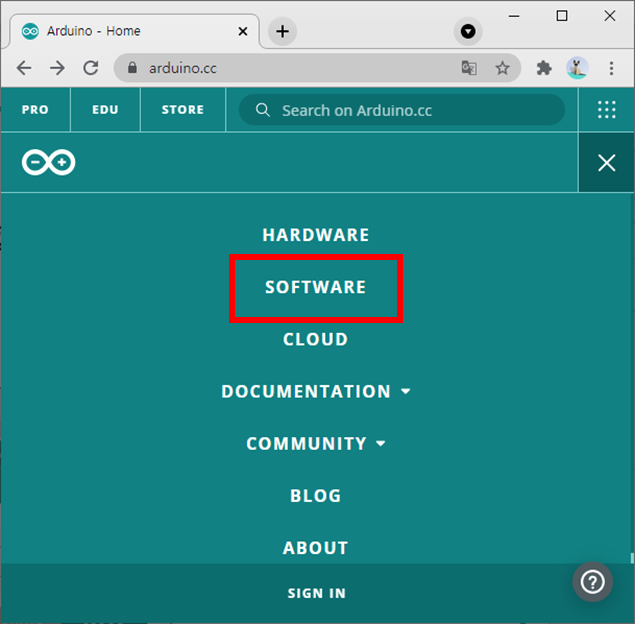This screenshot has width=635, height=624.
Task: Expand the COMMUNITY dropdown
Action: click(x=316, y=444)
